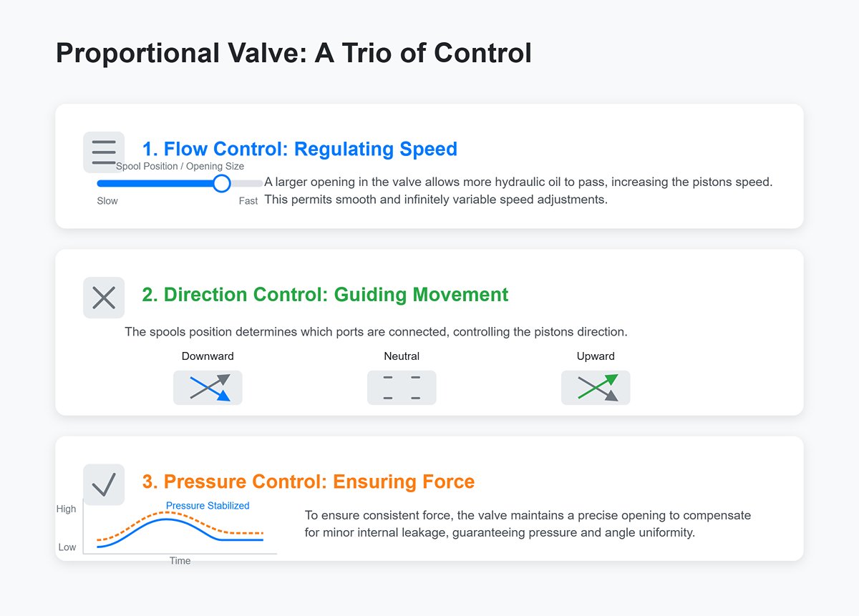Select the Upward crossed-arrows icon
The image size is (859, 616).
[x=596, y=388]
